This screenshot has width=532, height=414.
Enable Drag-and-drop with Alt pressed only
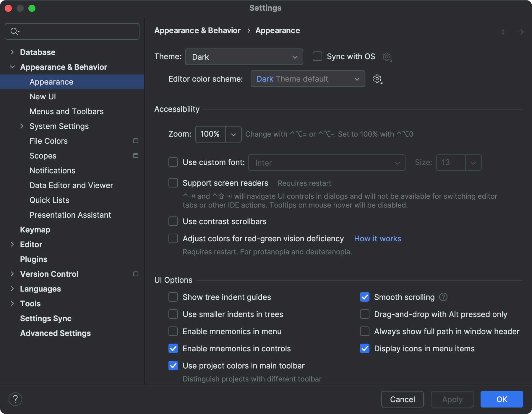365,314
